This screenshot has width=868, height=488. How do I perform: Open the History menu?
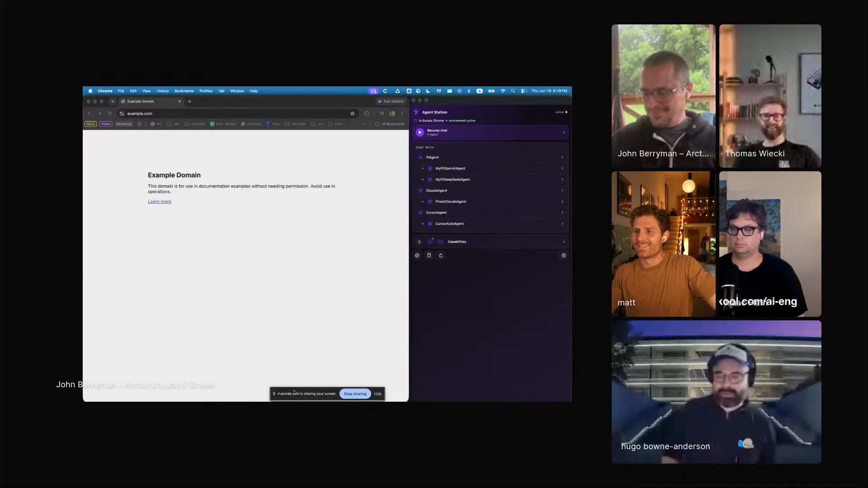coord(162,91)
